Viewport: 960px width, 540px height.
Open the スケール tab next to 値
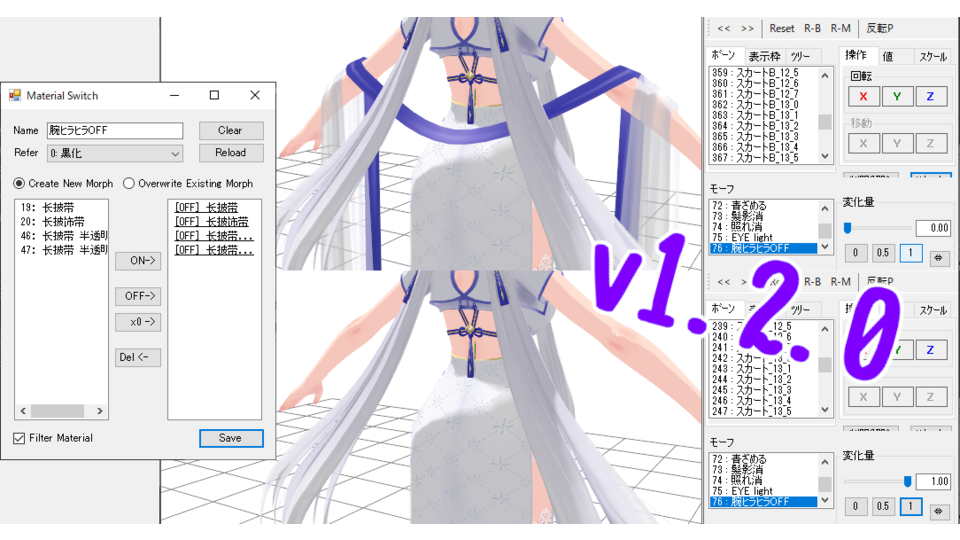coord(933,56)
